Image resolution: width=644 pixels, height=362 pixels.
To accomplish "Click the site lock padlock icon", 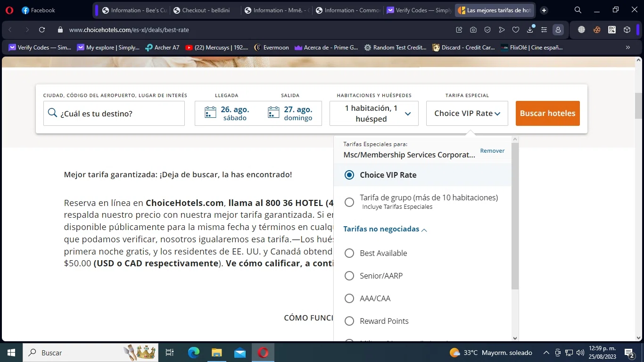I will [x=60, y=30].
